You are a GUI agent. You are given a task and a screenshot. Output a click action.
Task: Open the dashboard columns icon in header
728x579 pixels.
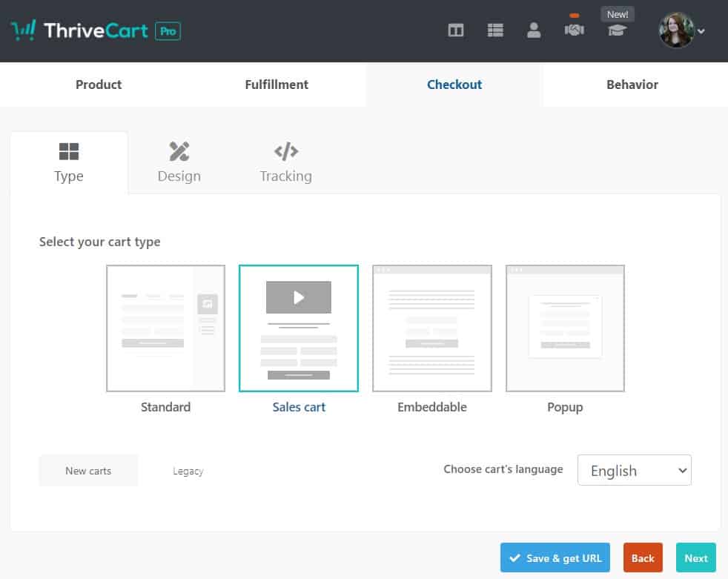455,30
